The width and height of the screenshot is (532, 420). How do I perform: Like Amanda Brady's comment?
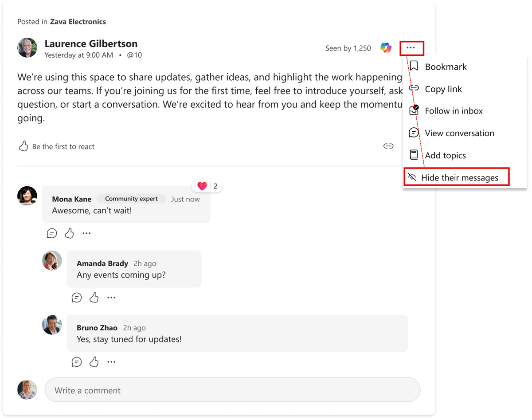pos(94,297)
